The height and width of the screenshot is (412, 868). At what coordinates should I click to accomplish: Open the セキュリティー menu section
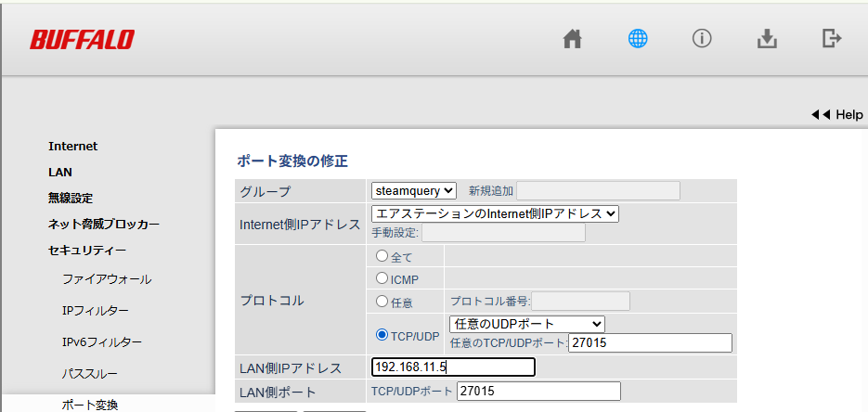tap(87, 250)
